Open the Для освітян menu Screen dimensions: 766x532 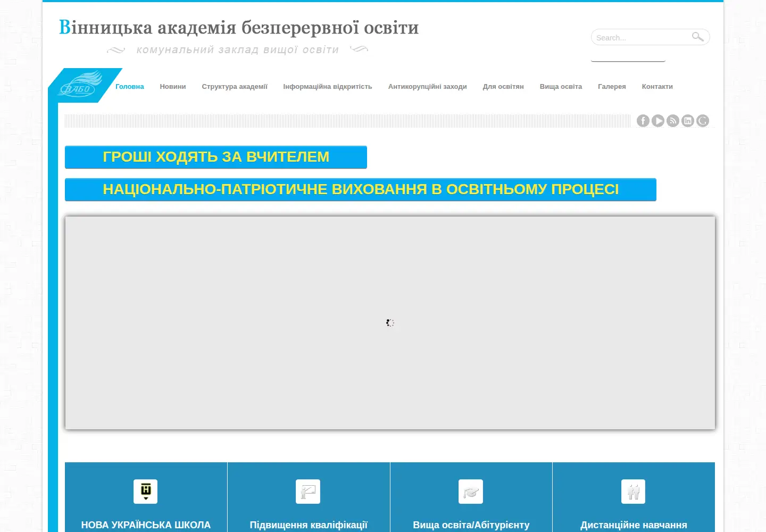[503, 86]
